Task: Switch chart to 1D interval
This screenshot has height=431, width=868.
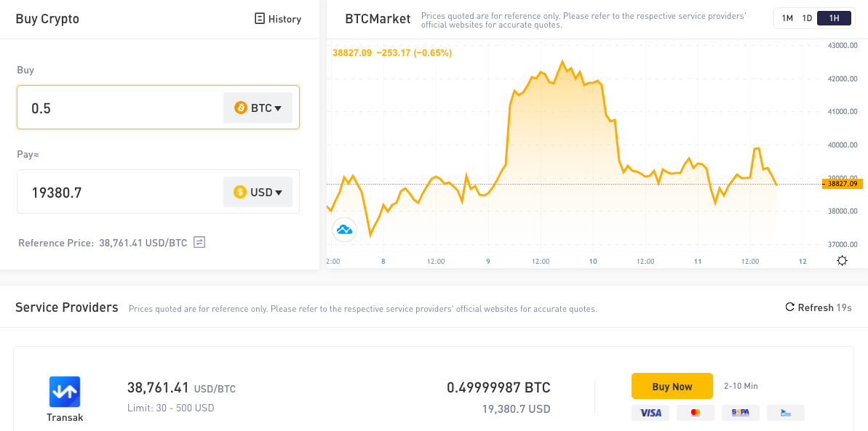Action: coord(807,18)
